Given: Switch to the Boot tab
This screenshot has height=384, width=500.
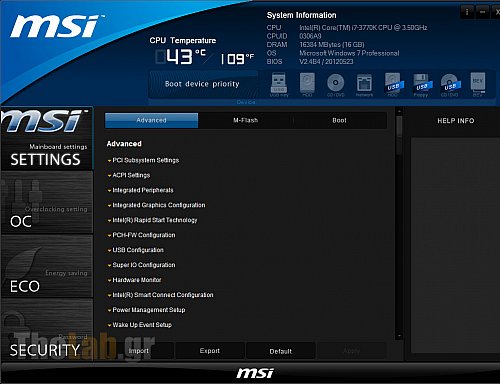Looking at the screenshot, I should 339,120.
